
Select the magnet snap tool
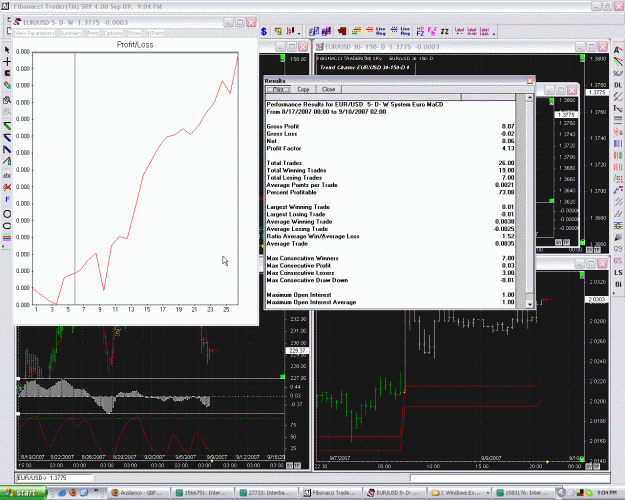(7, 73)
